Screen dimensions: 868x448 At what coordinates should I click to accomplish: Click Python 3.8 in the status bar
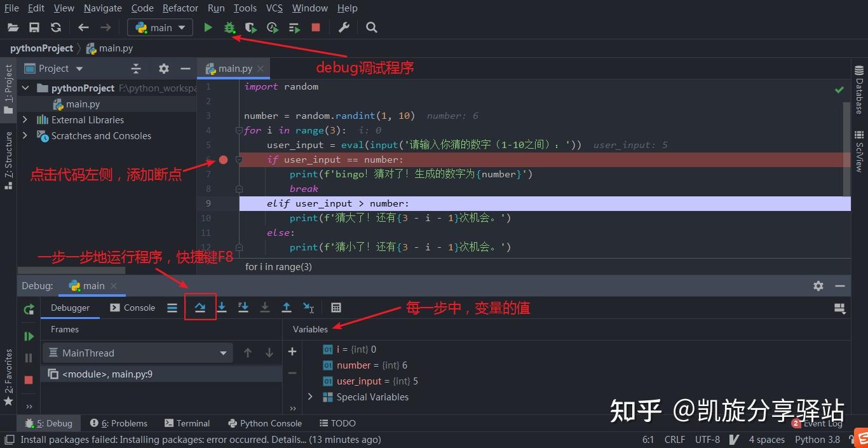(x=817, y=439)
